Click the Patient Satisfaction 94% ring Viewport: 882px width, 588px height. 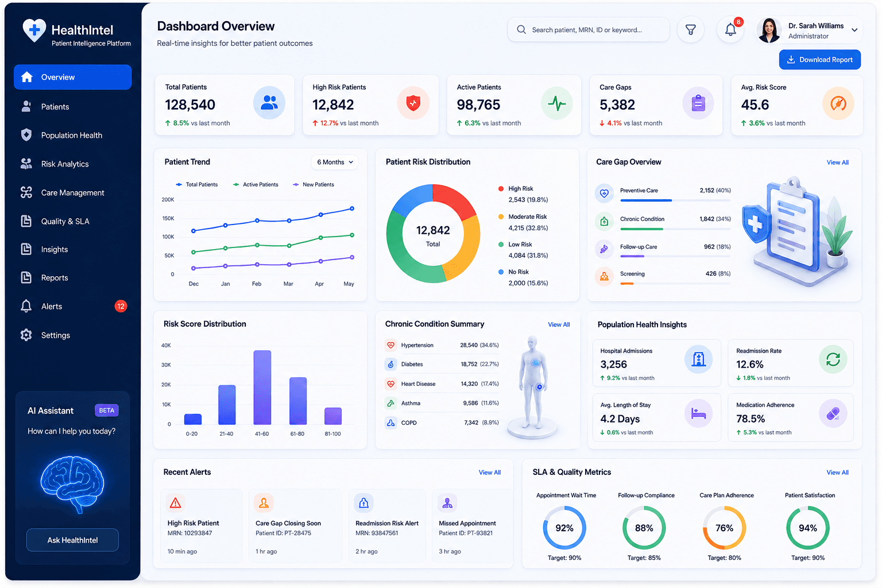(x=807, y=528)
